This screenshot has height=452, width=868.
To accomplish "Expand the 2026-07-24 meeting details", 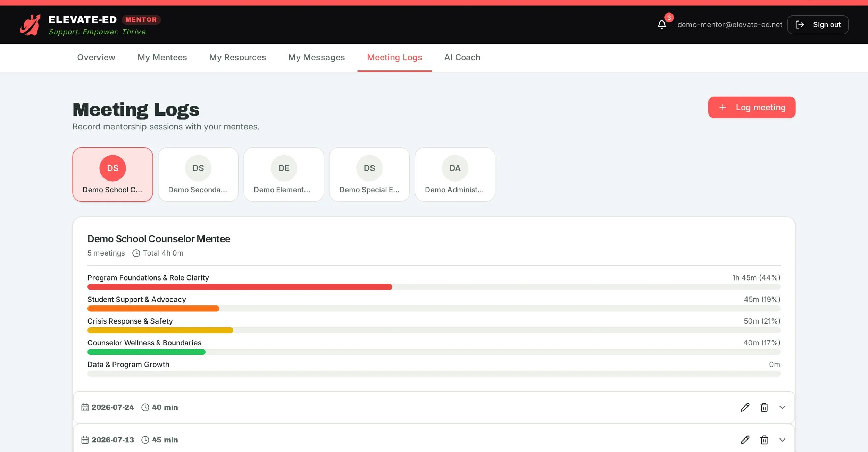I will pos(782,407).
